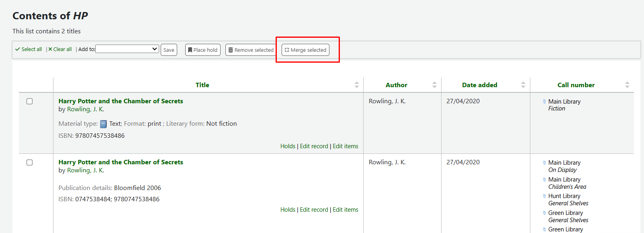Sort by the Call number column header
The width and height of the screenshot is (644, 233).
(x=582, y=85)
